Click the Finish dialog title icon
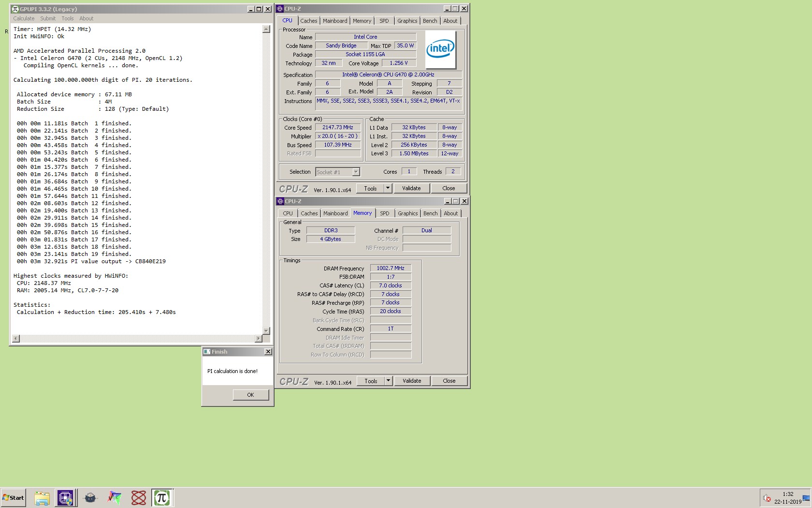Screen dimensions: 812x508 [x=207, y=352]
